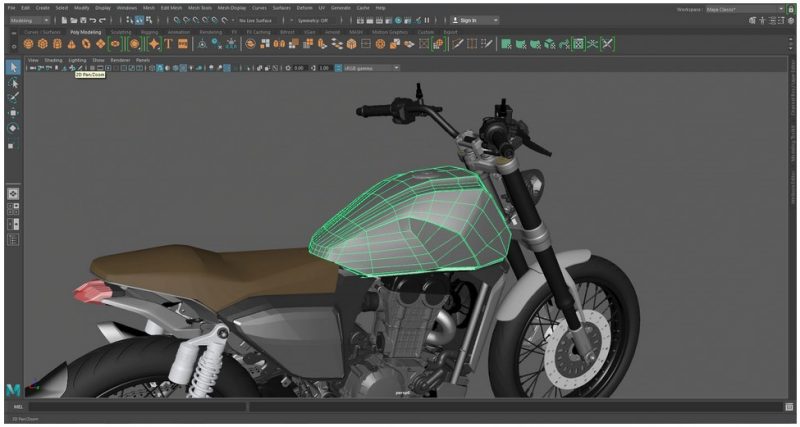Image resolution: width=800 pixels, height=427 pixels.
Task: Click the lock workspace padlock icon
Action: (791, 9)
